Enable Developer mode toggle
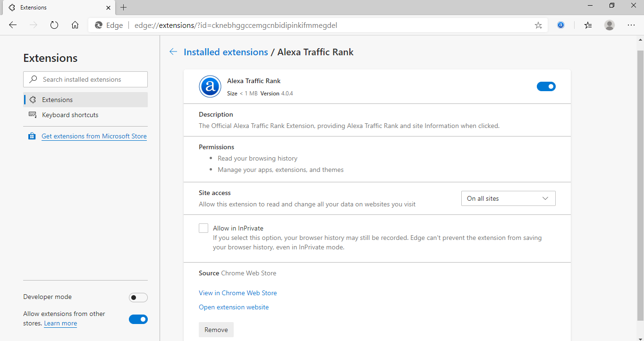The width and height of the screenshot is (644, 341). (x=138, y=298)
